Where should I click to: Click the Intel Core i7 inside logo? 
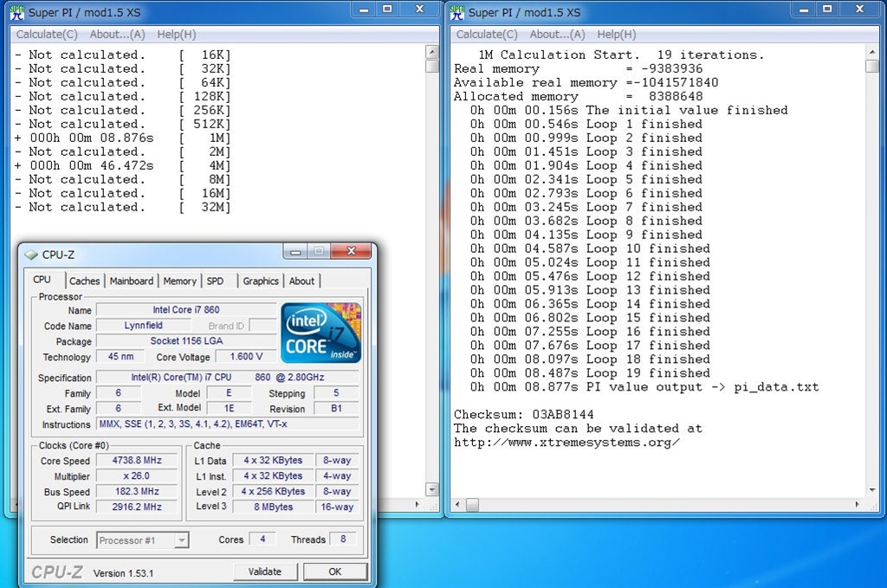(320, 333)
